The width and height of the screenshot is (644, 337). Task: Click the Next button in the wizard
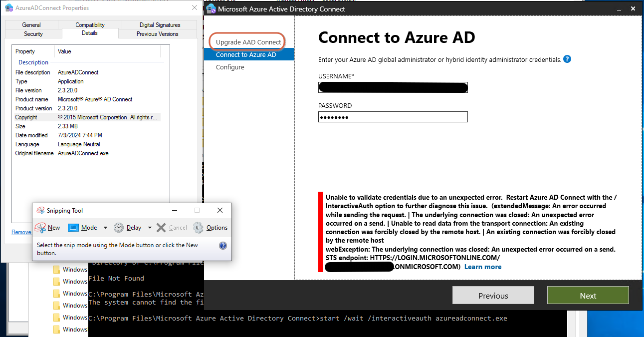(x=588, y=295)
